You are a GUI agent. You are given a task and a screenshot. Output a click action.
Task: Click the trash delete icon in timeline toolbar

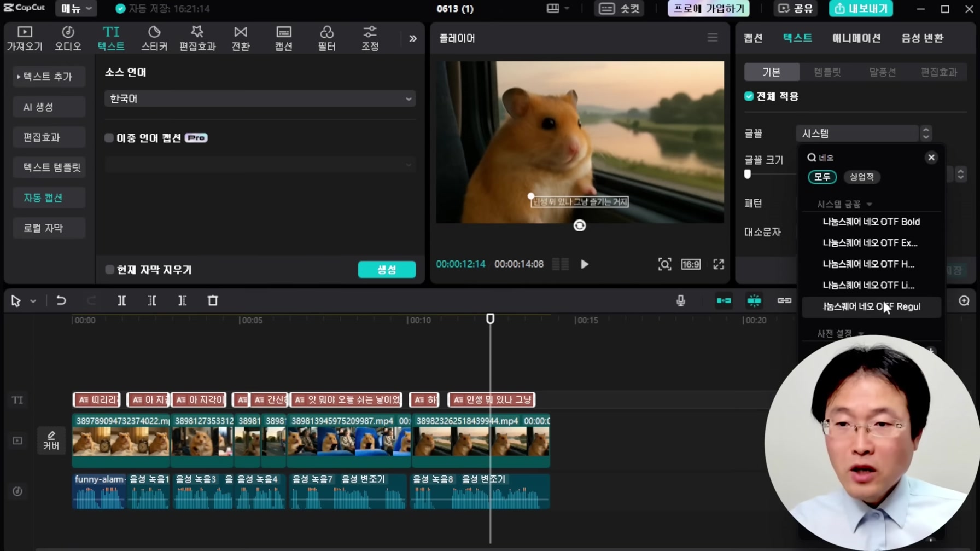(x=213, y=300)
